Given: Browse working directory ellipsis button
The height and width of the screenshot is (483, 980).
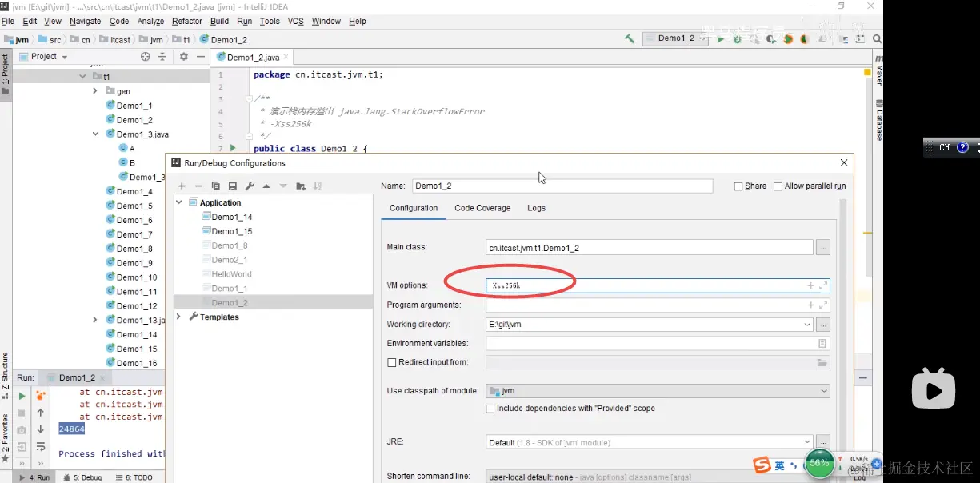Looking at the screenshot, I should pos(823,325).
